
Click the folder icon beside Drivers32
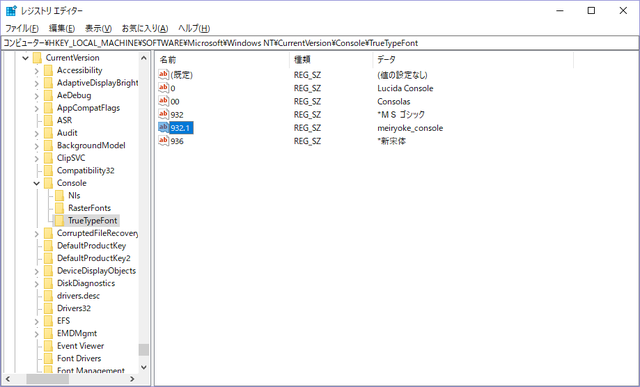48,308
